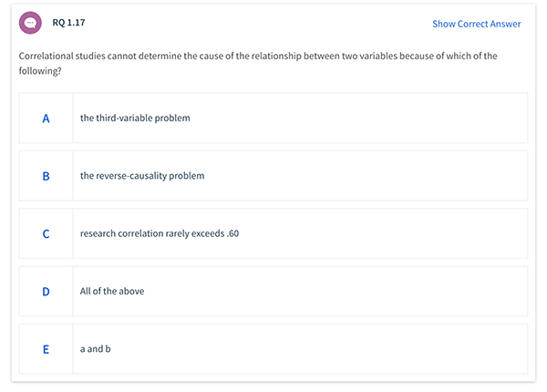Choose "the reverse-causality problem" option
Image resolution: width=547 pixels, height=392 pixels.
click(142, 176)
